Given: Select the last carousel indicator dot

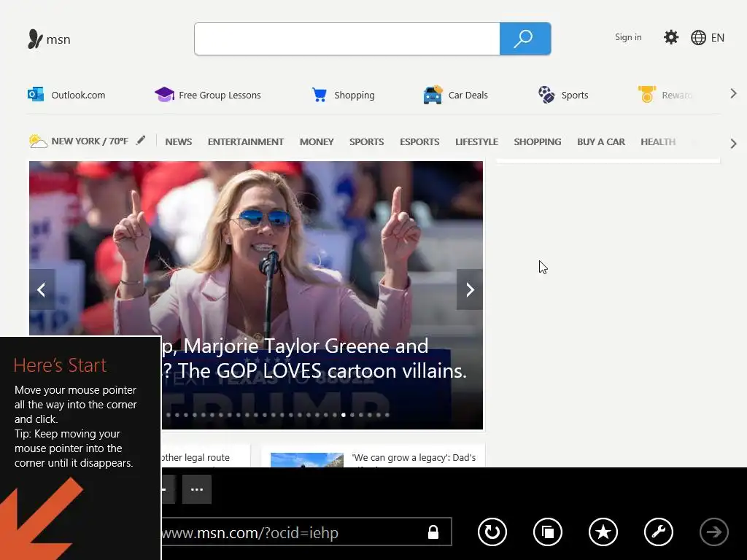Looking at the screenshot, I should click(x=387, y=415).
